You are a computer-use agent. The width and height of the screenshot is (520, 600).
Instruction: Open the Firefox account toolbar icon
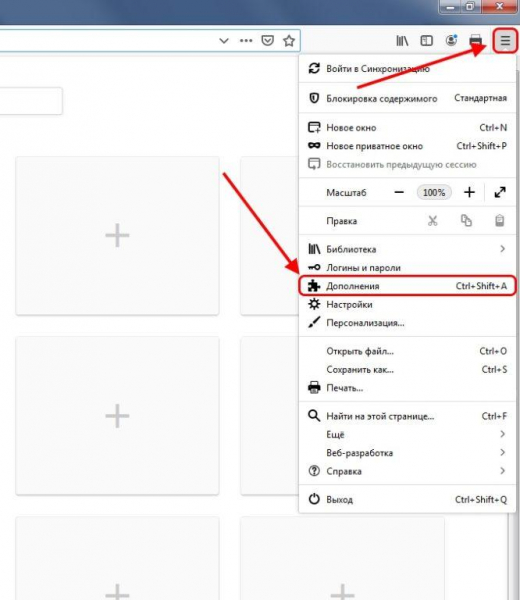click(452, 40)
